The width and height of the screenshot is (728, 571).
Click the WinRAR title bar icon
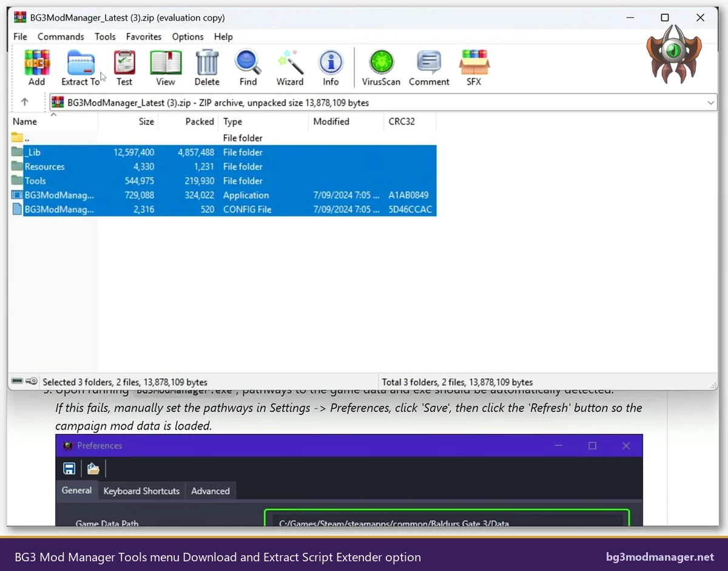(x=20, y=18)
